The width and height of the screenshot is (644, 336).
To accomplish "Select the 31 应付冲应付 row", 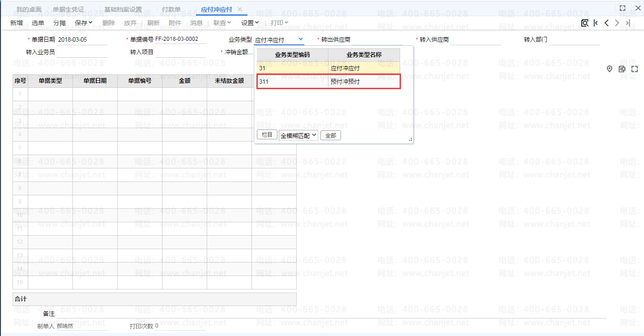I will 328,69.
